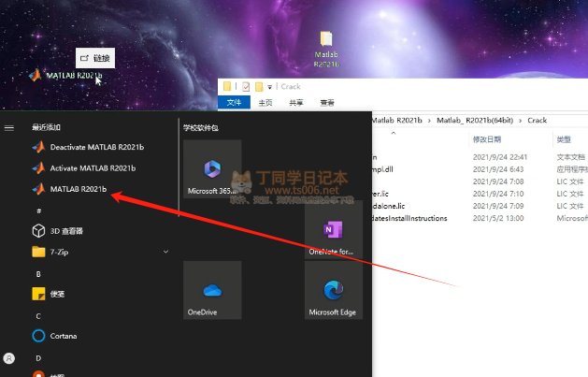Viewport: 588px width, 377px height.
Task: Open the OneNote tile
Action: [x=333, y=229]
